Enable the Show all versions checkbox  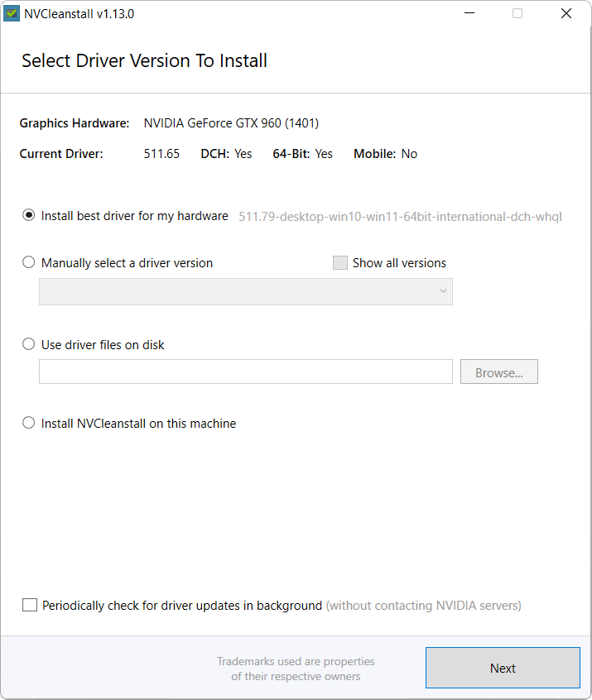[x=339, y=263]
